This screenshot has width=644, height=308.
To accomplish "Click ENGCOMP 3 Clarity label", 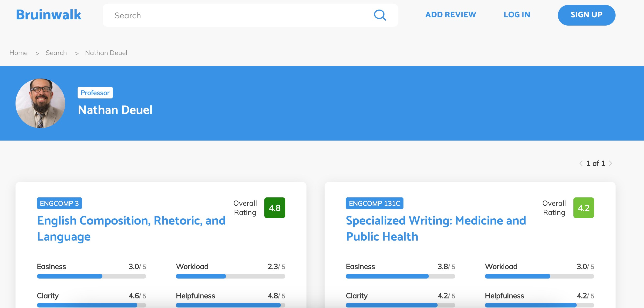I will pos(48,296).
